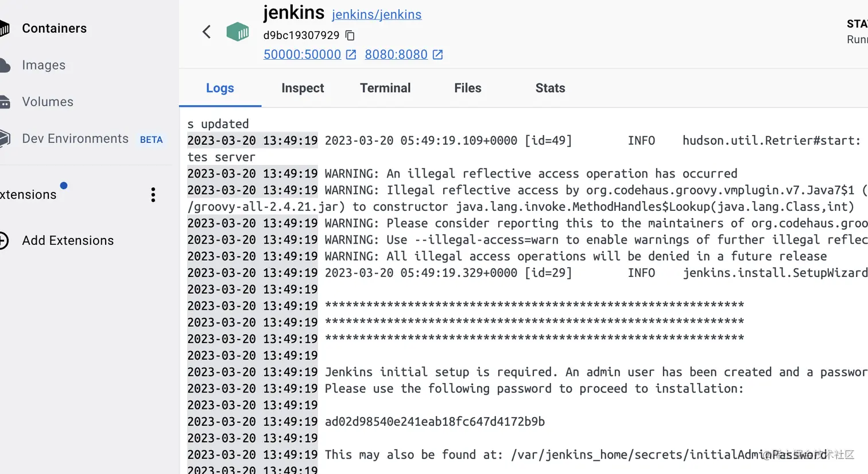Click the Containers sidebar icon
This screenshot has height=474, width=868.
click(5, 28)
